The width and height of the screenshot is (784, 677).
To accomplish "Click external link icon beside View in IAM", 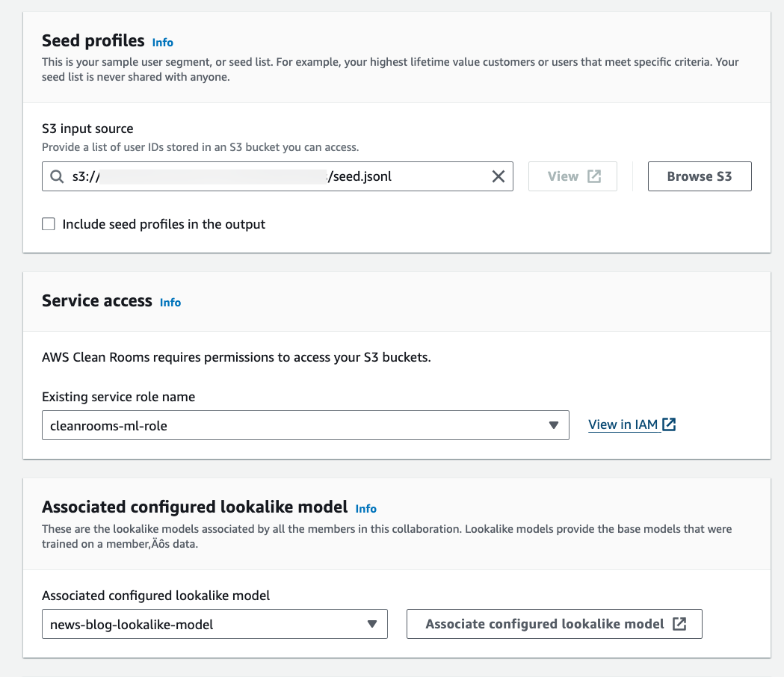I will pos(670,424).
